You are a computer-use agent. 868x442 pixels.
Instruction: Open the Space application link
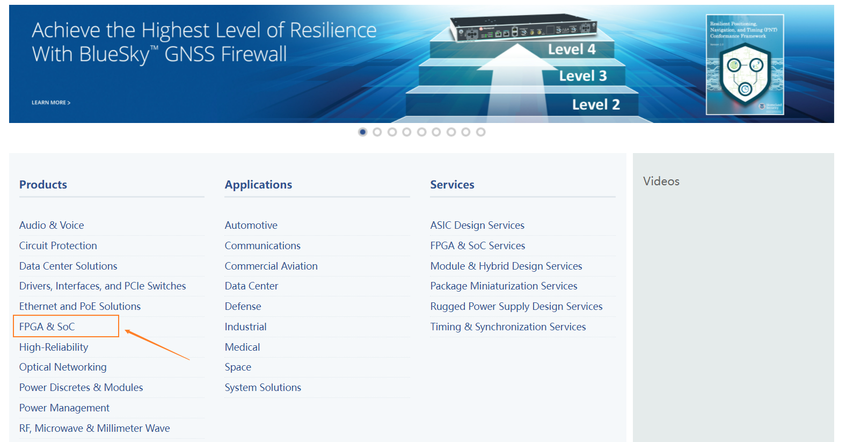tap(238, 367)
